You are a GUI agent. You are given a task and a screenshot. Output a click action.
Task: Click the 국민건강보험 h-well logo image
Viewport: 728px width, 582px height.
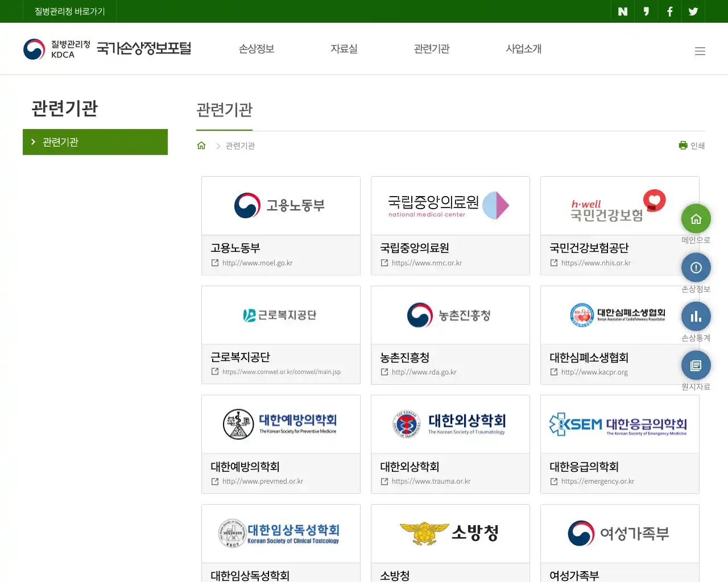click(x=618, y=206)
